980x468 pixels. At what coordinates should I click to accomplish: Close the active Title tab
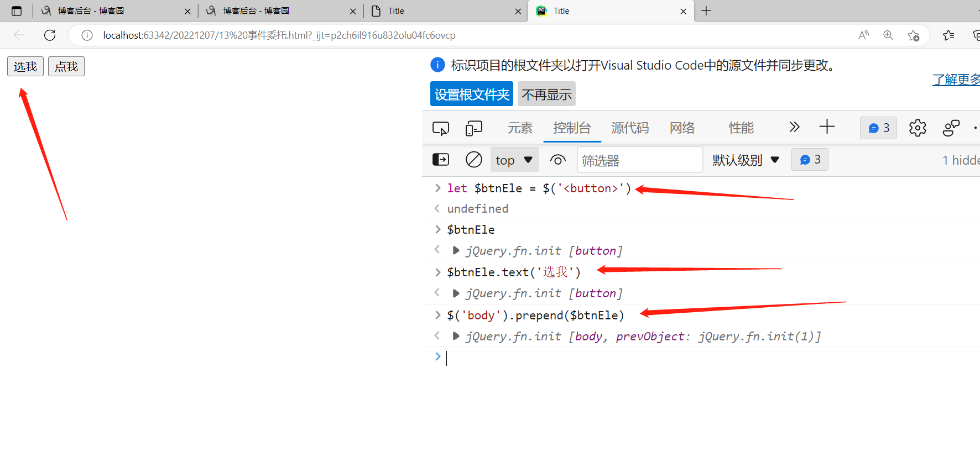(x=683, y=11)
